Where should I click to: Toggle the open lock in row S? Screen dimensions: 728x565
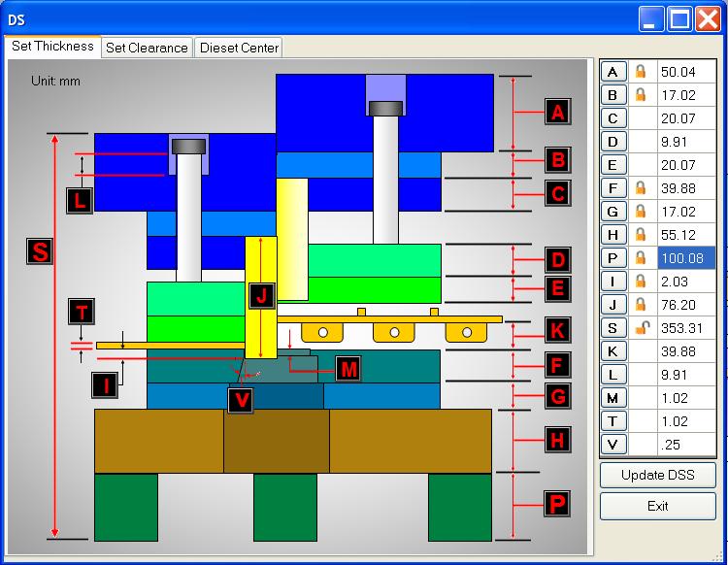pyautogui.click(x=641, y=328)
